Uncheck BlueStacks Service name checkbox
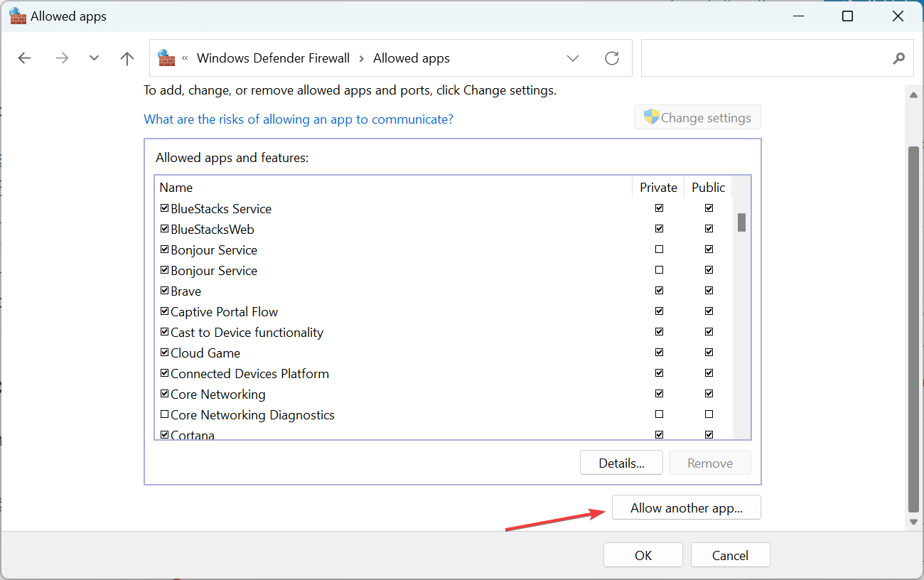The image size is (924, 580). click(165, 208)
